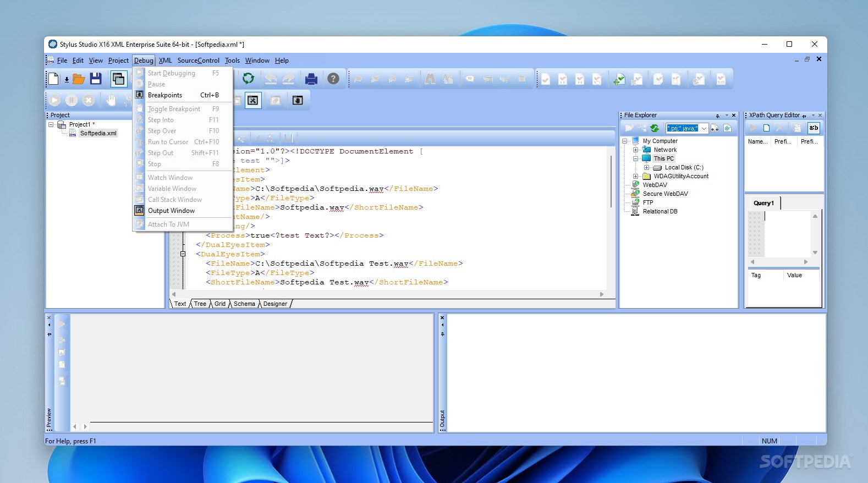Refresh the File Explorer with green arrows icon
The width and height of the screenshot is (868, 483).
[x=655, y=128]
